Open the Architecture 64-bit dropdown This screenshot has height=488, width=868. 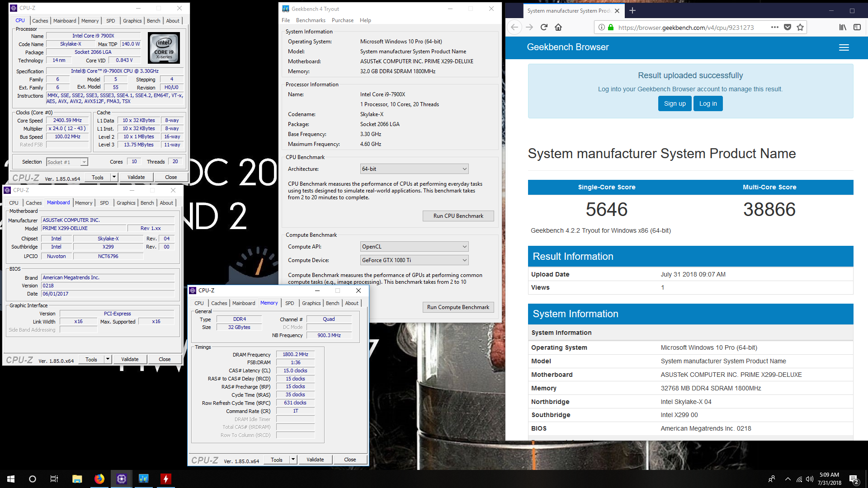414,169
